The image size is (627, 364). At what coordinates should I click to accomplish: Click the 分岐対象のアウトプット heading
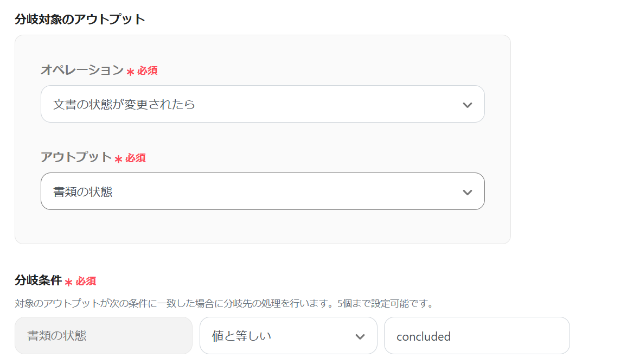(80, 20)
